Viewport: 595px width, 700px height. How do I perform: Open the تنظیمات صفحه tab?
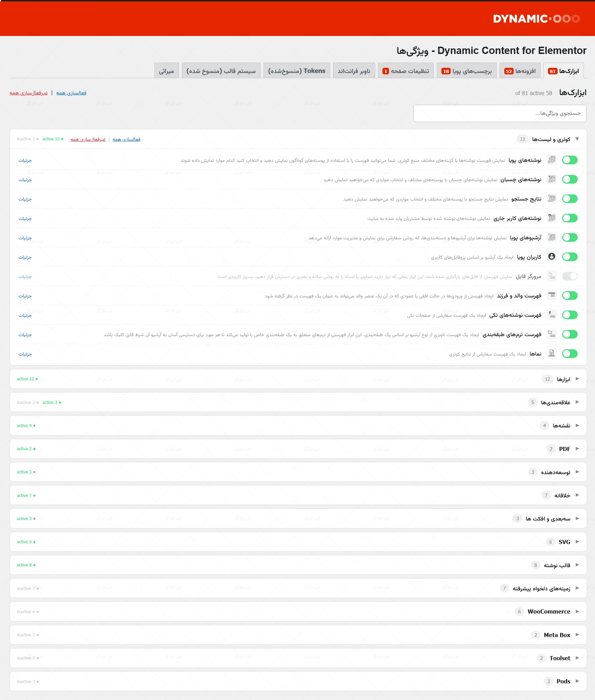pos(406,71)
